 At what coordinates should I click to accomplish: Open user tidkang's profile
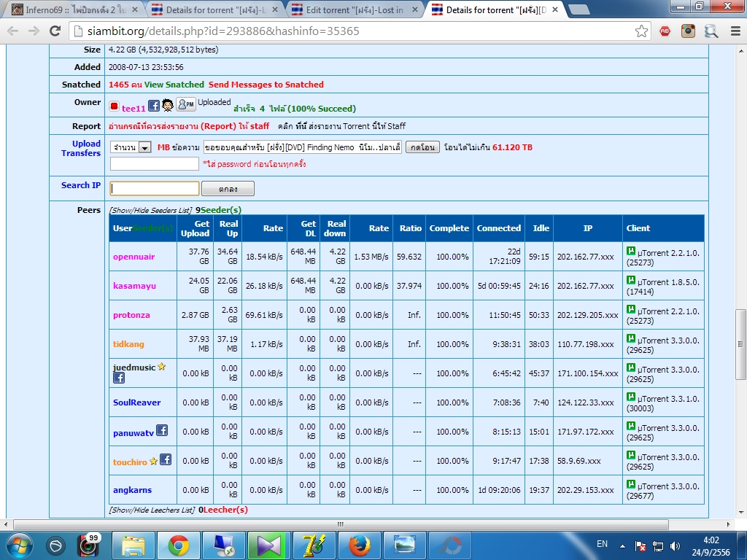tap(128, 344)
